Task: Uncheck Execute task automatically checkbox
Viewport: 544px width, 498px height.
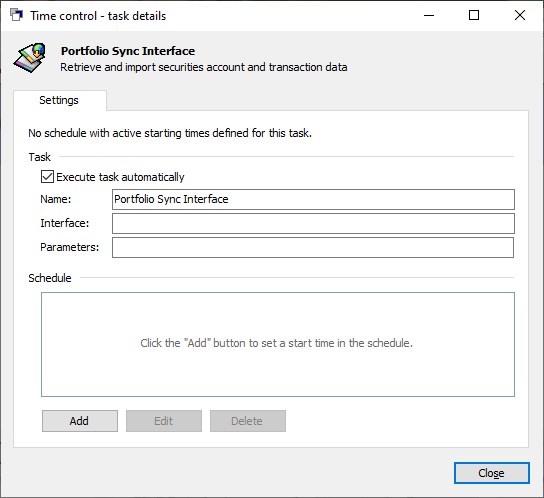Action: (x=47, y=177)
